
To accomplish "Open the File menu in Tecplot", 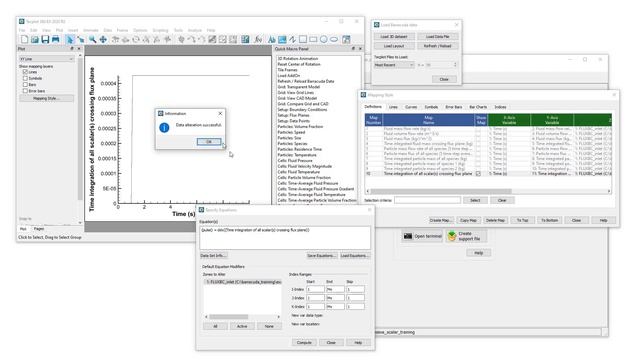I will pyautogui.click(x=22, y=30).
